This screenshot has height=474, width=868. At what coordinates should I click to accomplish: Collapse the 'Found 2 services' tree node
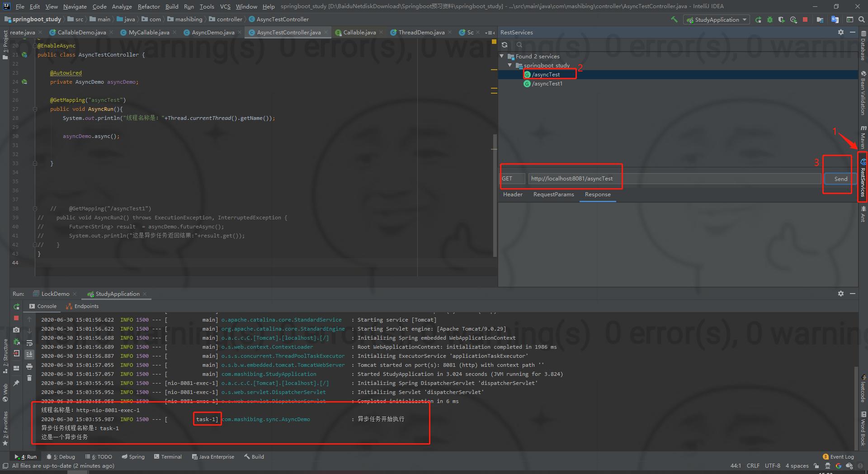[x=502, y=56]
